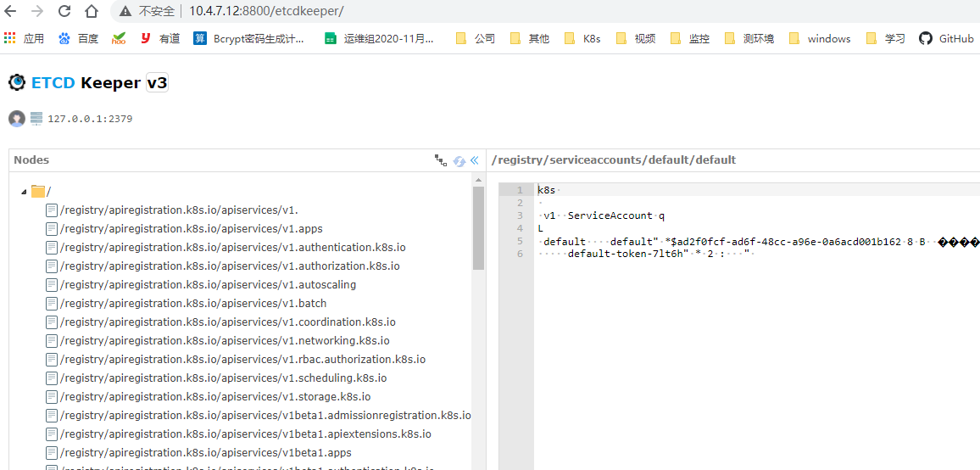Open the hao123 bookmark icon
980x470 pixels.
[119, 39]
